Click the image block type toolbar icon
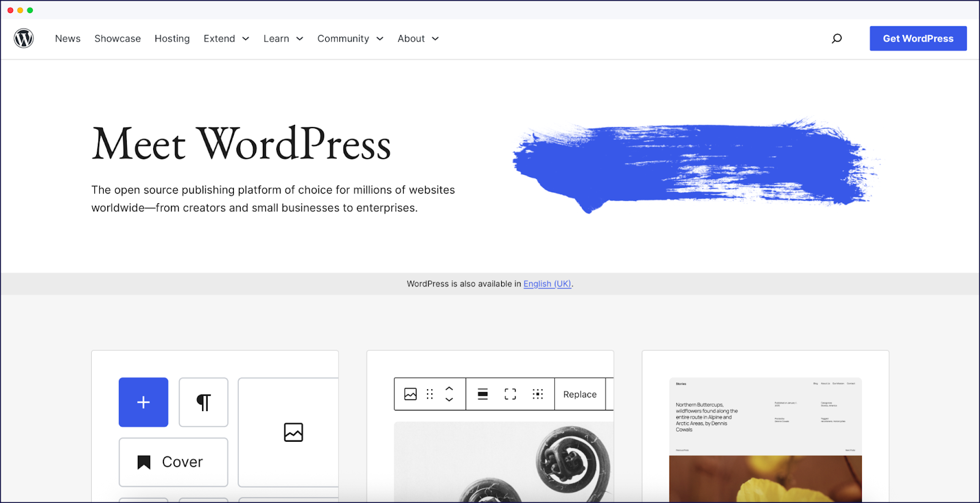980x503 pixels. pyautogui.click(x=410, y=394)
